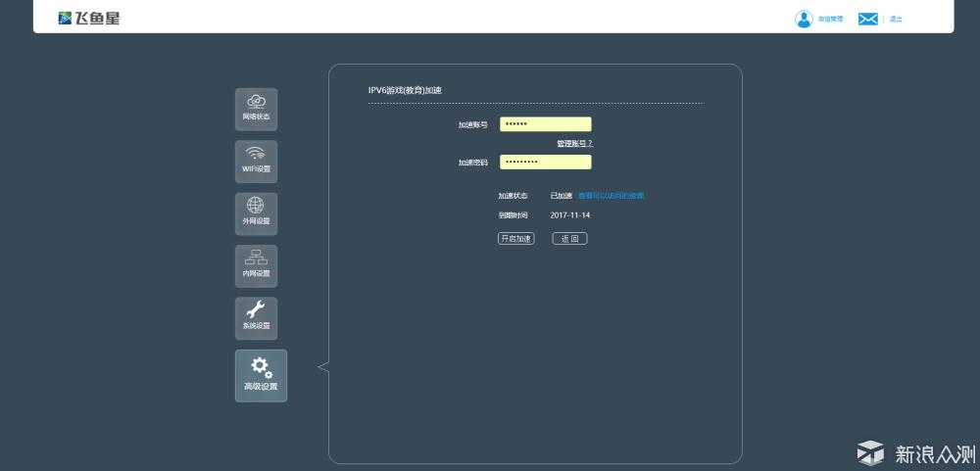Click the IPV6游戏(教育)加速 heading

[x=405, y=90]
